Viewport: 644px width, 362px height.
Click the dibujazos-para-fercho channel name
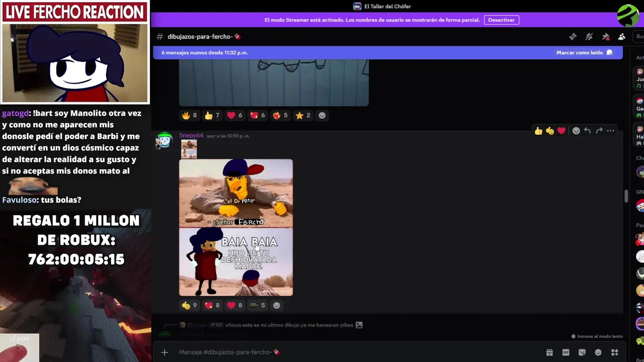click(x=203, y=37)
